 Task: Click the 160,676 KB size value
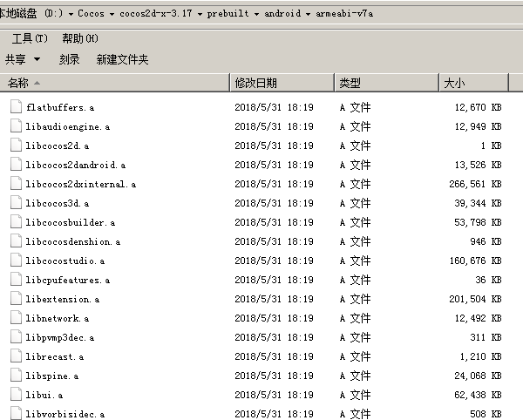[475, 261]
